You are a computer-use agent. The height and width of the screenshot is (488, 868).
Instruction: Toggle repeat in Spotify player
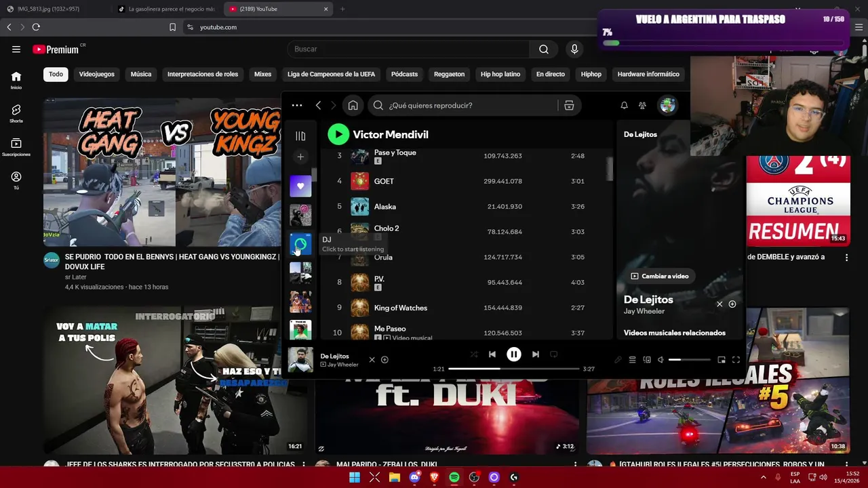(x=553, y=354)
